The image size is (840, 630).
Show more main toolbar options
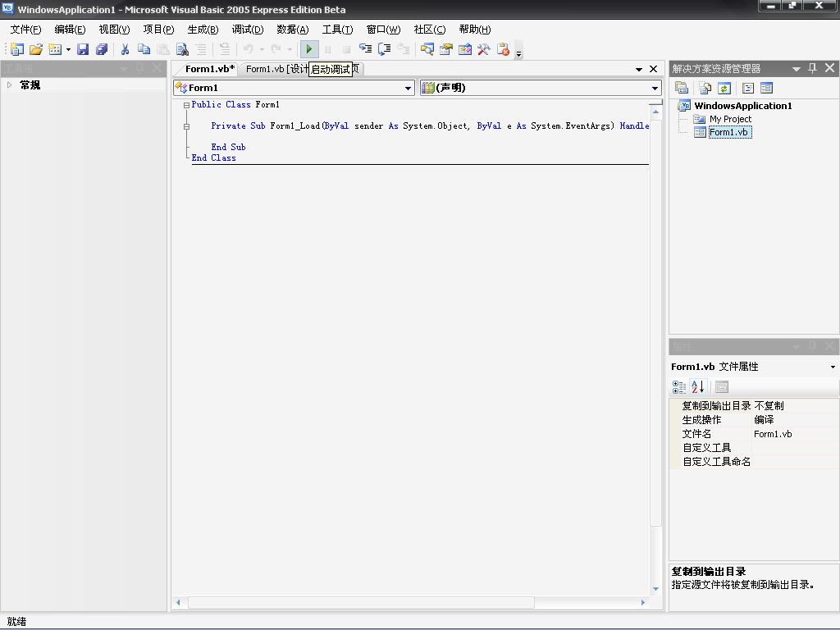[518, 52]
